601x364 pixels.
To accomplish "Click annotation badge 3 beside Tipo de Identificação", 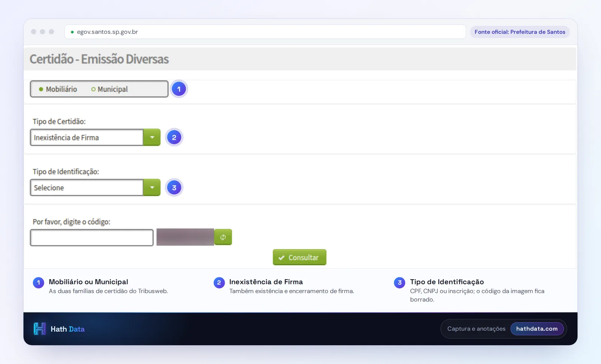I will (x=174, y=188).
